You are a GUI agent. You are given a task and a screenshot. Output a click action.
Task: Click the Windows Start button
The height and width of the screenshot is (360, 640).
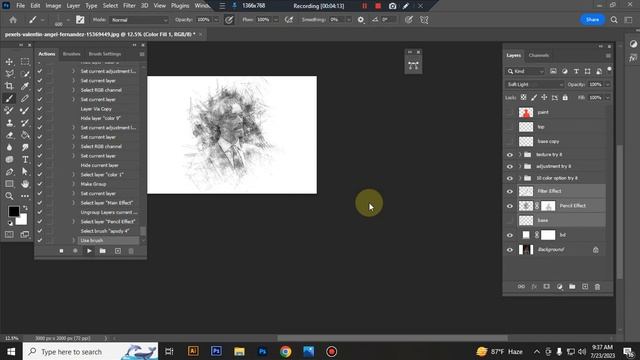(11, 351)
